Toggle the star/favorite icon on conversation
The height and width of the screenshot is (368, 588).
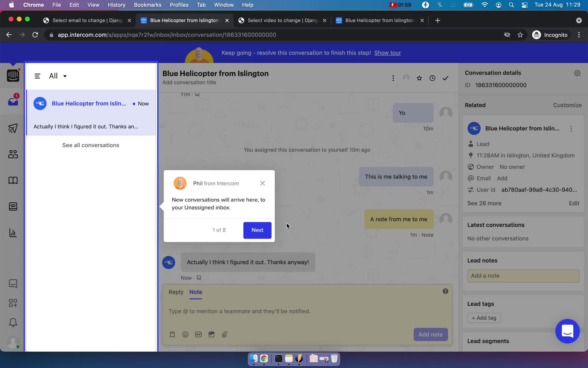pyautogui.click(x=419, y=78)
